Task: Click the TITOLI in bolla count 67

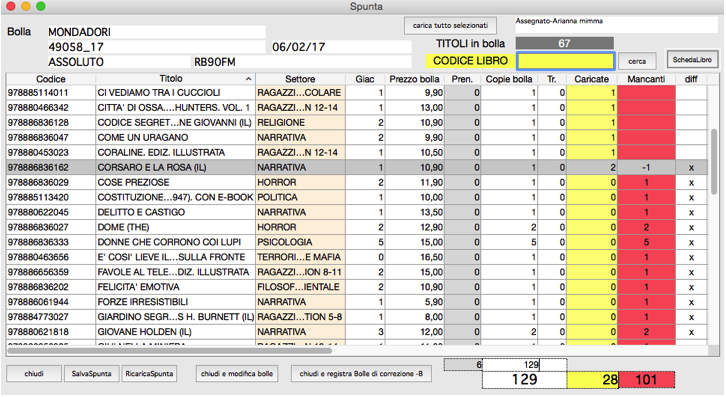Action: click(564, 43)
